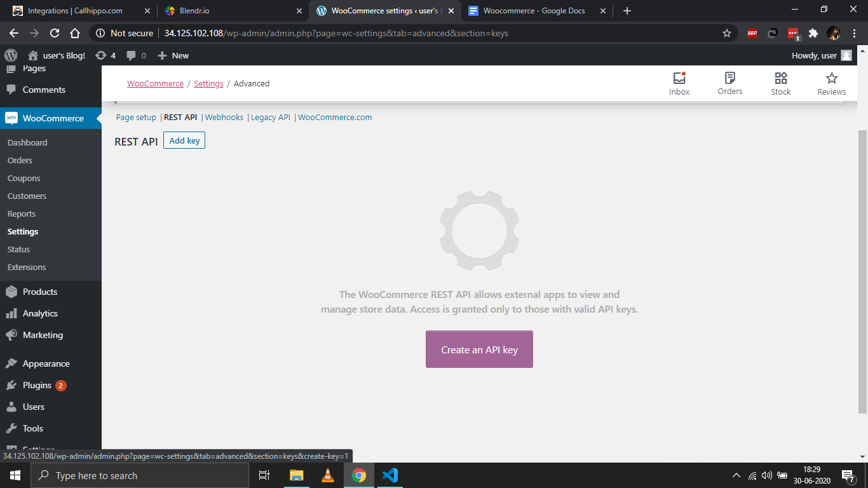Open the WooCommerce Inbox panel
Image resolution: width=868 pixels, height=488 pixels.
point(679,83)
